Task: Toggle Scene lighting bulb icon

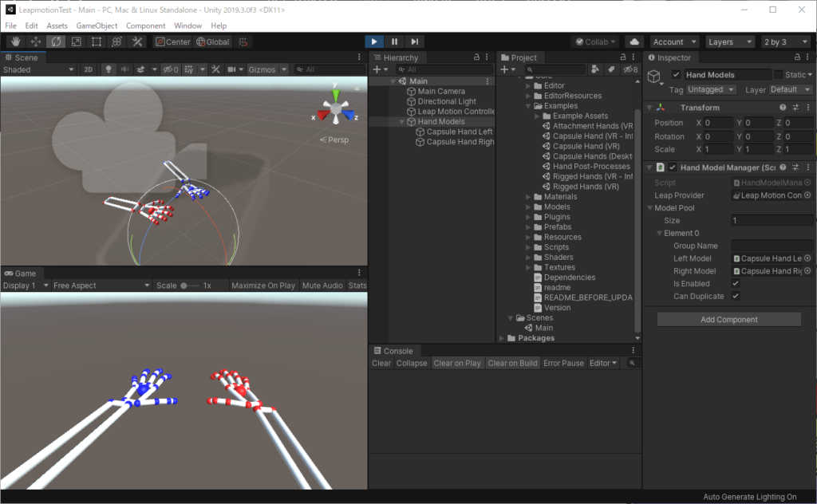Action: point(109,69)
